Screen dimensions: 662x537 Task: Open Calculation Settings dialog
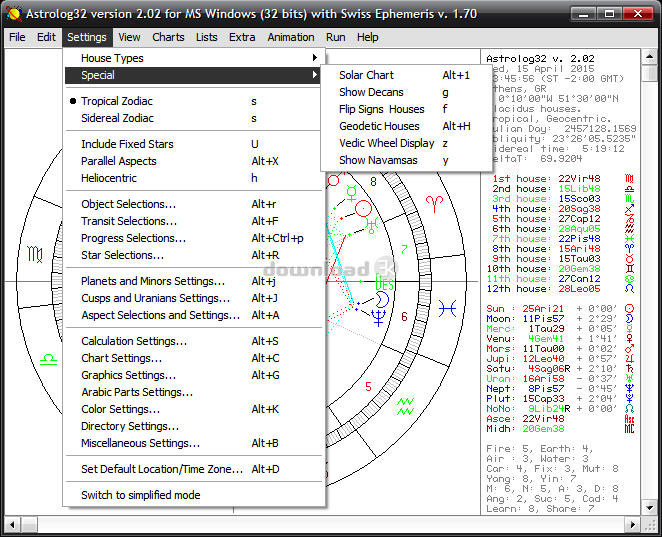tap(193, 341)
